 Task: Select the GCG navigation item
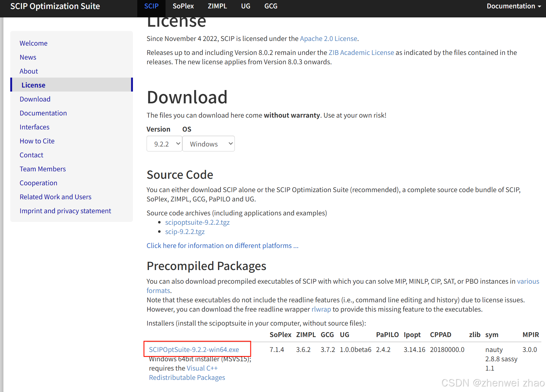pyautogui.click(x=271, y=6)
